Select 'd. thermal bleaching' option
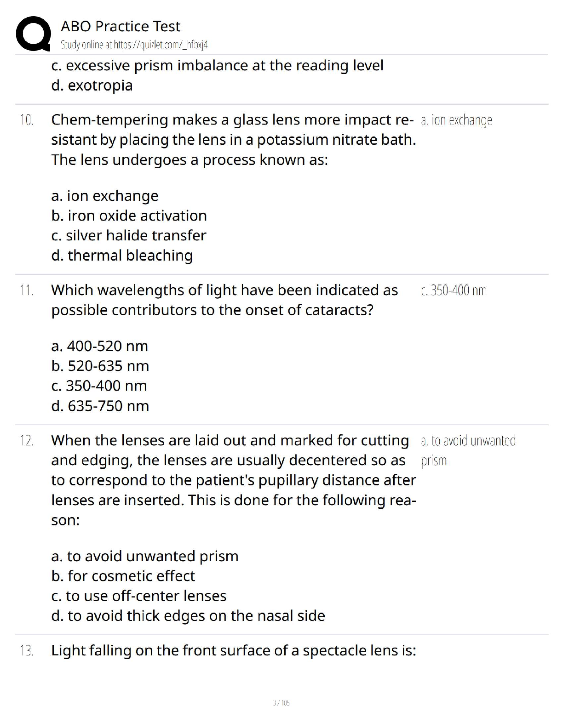This screenshot has height=728, width=563. click(122, 256)
